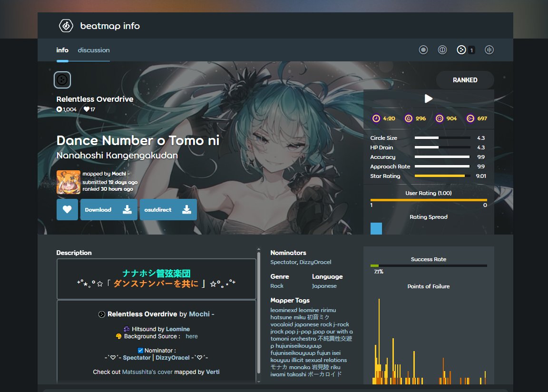Click the 'leominexd' mapper tag
548x392 pixels.
tap(284, 310)
